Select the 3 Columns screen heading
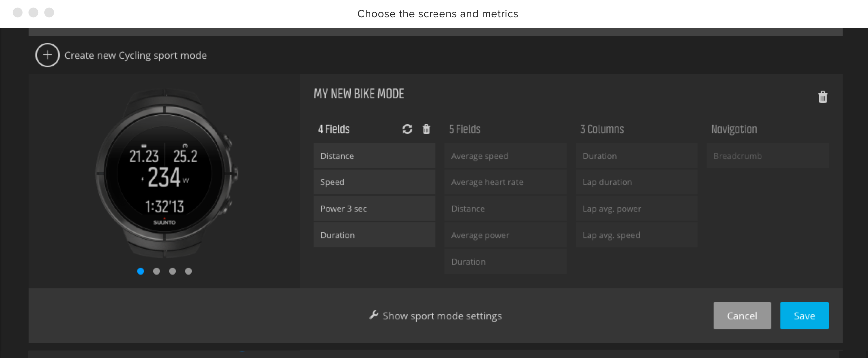This screenshot has width=868, height=358. point(602,129)
